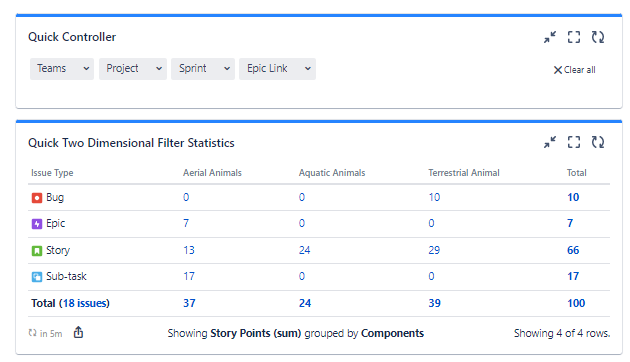Click the Terrestrial Animal column header

464,173
